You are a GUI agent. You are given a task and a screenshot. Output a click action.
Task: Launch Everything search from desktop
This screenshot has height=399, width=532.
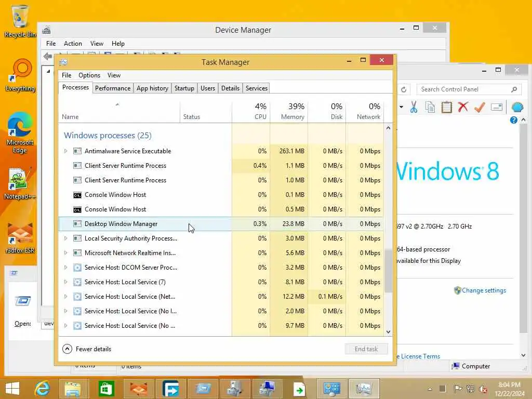click(x=20, y=75)
